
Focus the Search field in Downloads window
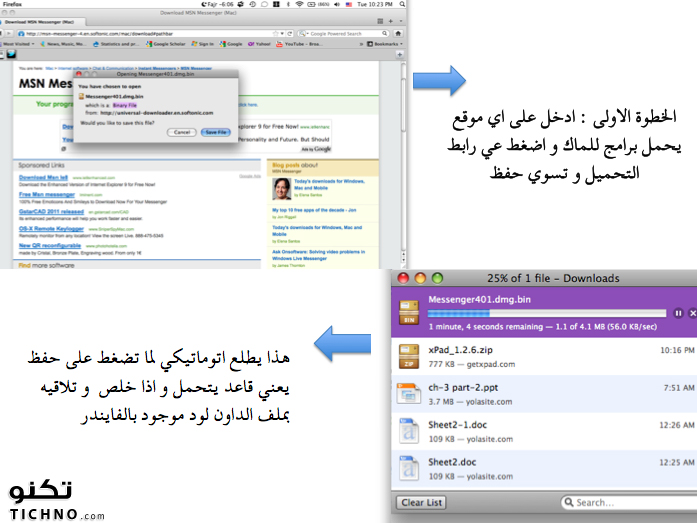tap(629, 503)
